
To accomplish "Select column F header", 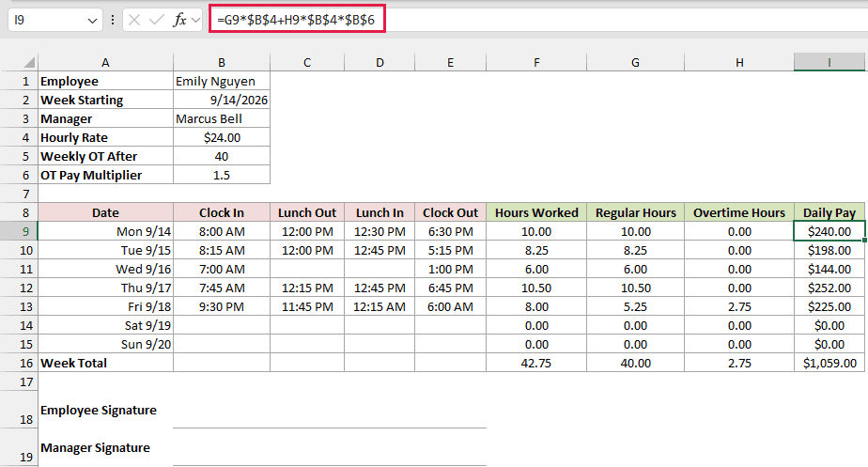I will (x=536, y=63).
